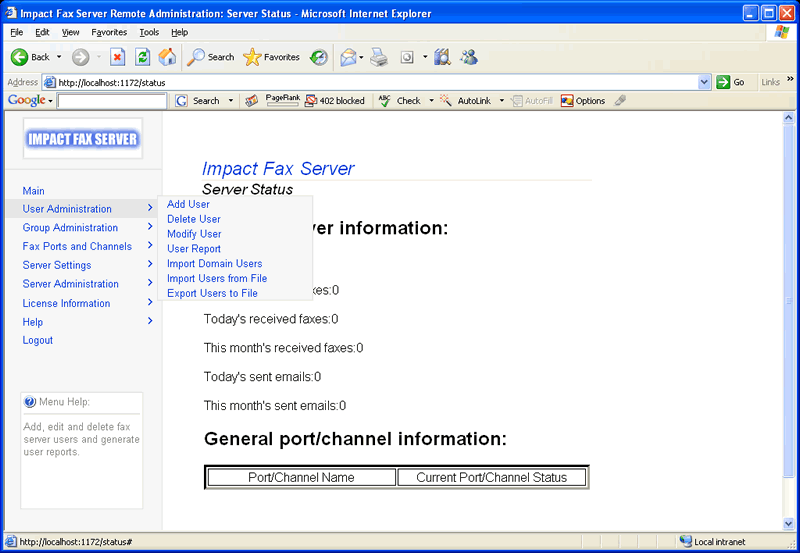Expand the Fax Ports and Channels arrow
800x553 pixels.
tap(150, 245)
